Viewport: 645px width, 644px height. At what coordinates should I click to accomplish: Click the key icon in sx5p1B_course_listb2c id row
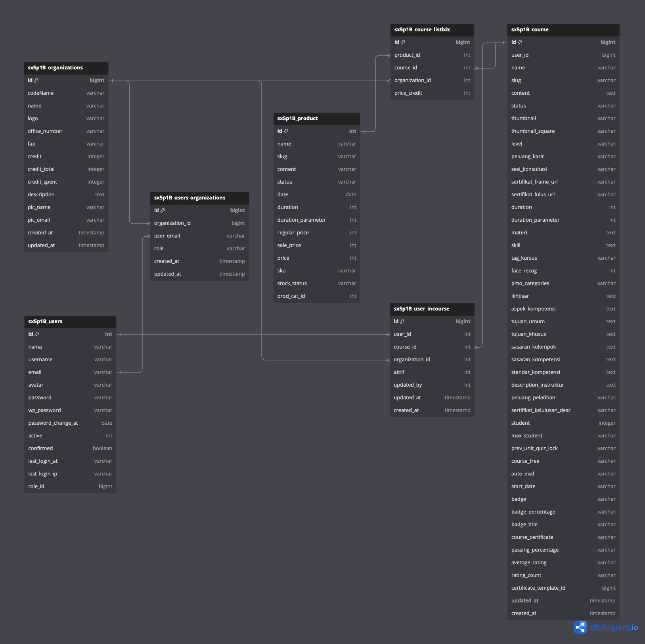click(403, 42)
